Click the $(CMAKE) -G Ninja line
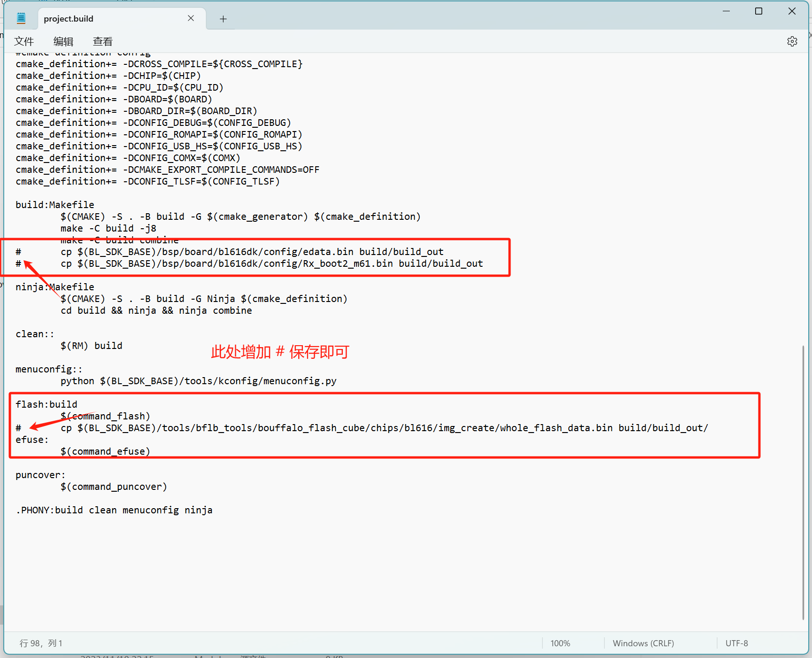This screenshot has width=812, height=658. click(204, 299)
